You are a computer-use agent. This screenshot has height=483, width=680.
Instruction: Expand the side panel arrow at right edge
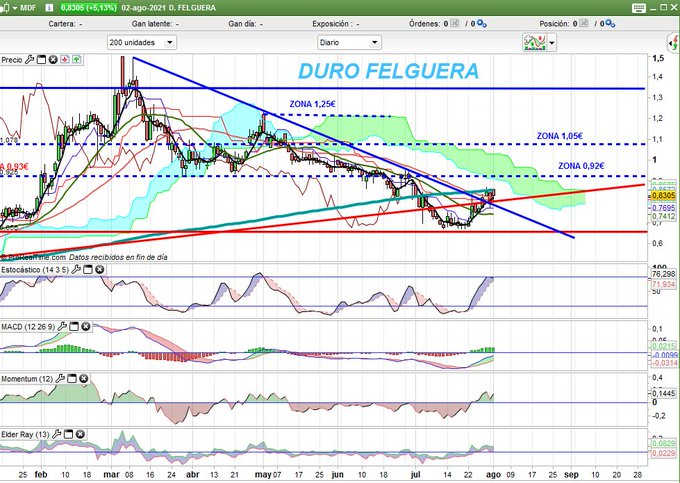pos(673,42)
